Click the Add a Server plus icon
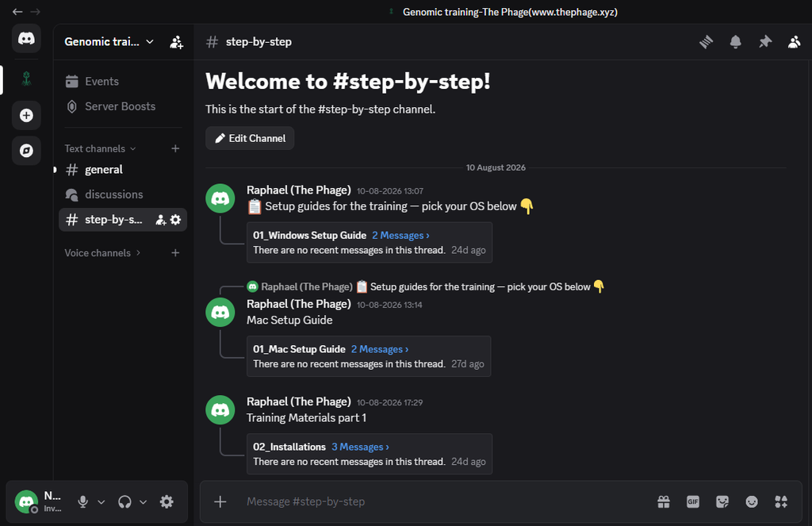Image resolution: width=812 pixels, height=526 pixels. (x=26, y=115)
